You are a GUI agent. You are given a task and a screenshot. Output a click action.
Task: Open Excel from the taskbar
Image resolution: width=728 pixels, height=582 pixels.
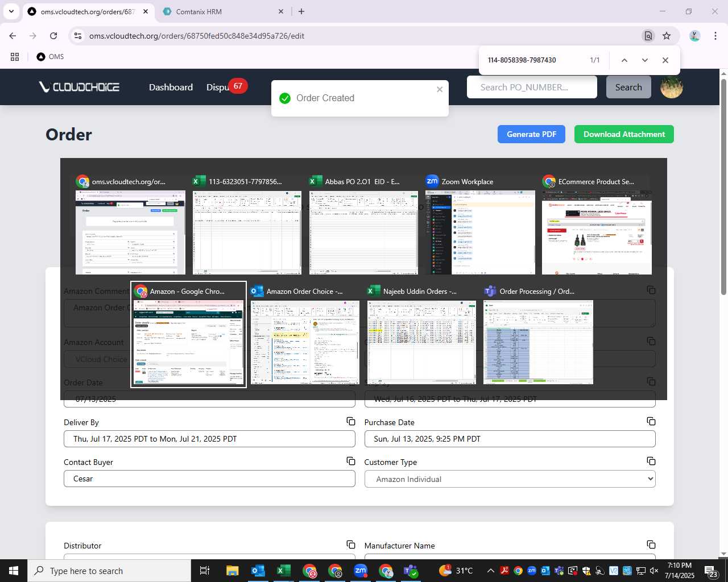(x=284, y=571)
